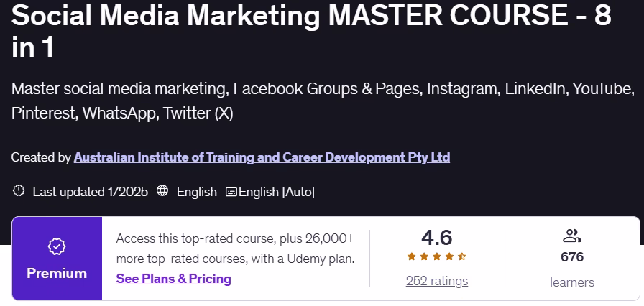The height and width of the screenshot is (306, 644).
Task: Click the 676 learners count
Action: 572,257
